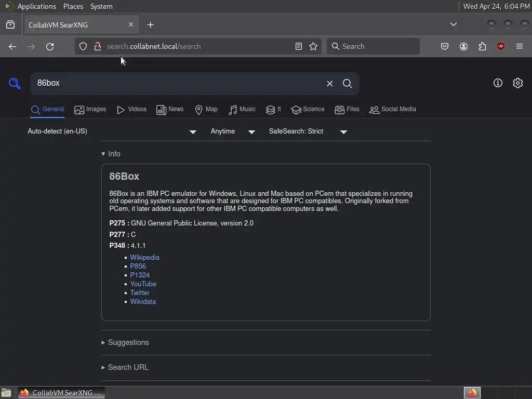Open SearXNG preferences gear
Image resolution: width=532 pixels, height=399 pixels.
tap(518, 83)
